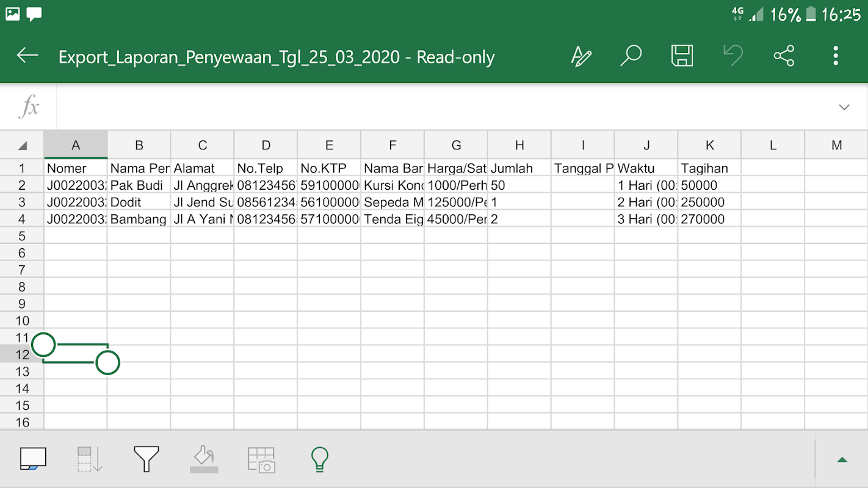Select all cells using the corner triangle
The image size is (868, 488).
click(23, 145)
